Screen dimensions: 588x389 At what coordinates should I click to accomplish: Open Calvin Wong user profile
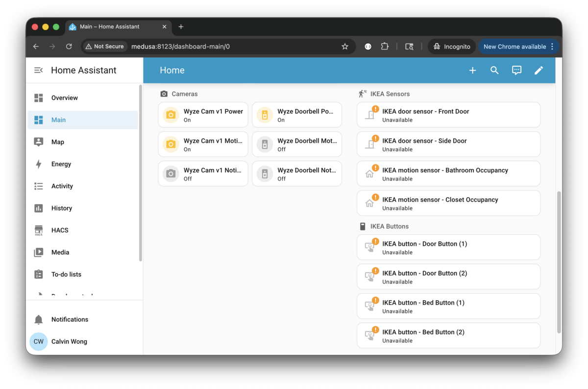click(x=69, y=341)
